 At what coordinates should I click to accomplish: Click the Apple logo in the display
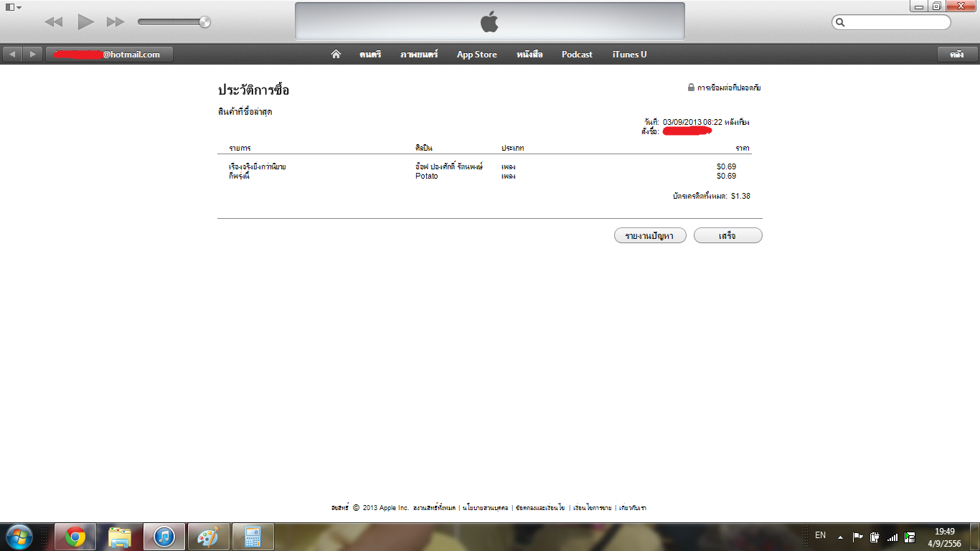(489, 22)
